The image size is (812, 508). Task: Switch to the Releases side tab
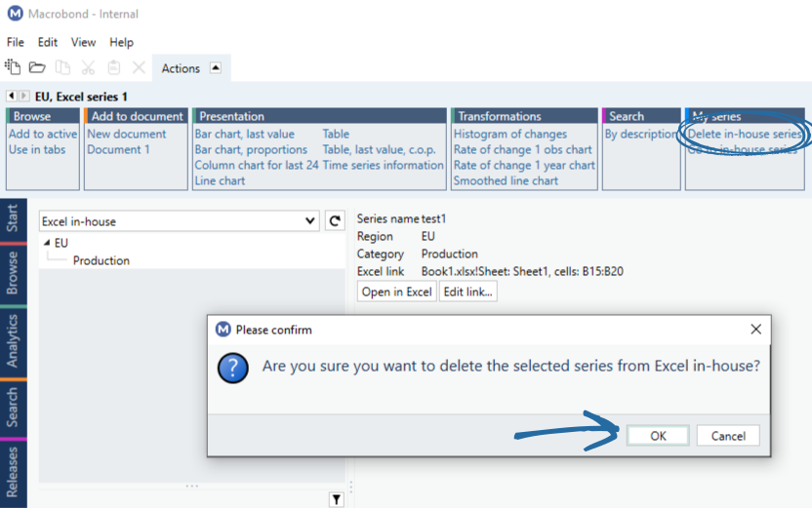13,473
